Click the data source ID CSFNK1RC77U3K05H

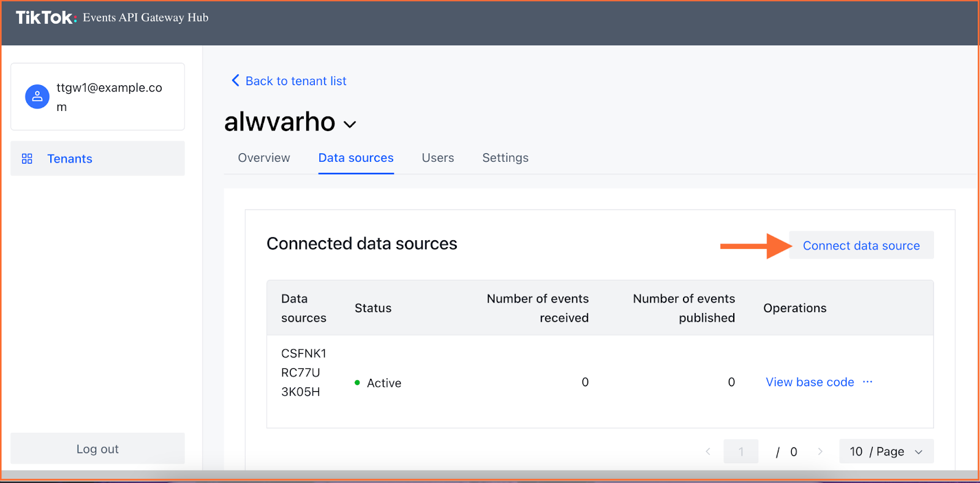click(304, 373)
